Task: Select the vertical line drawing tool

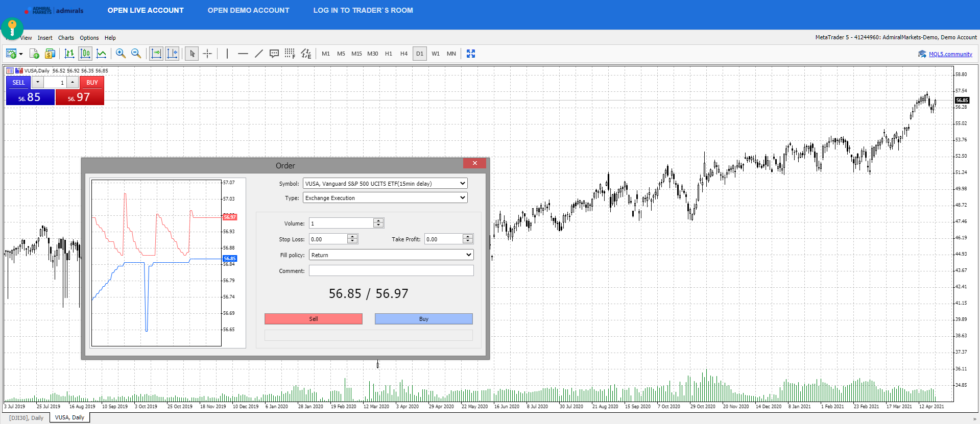Action: tap(227, 54)
